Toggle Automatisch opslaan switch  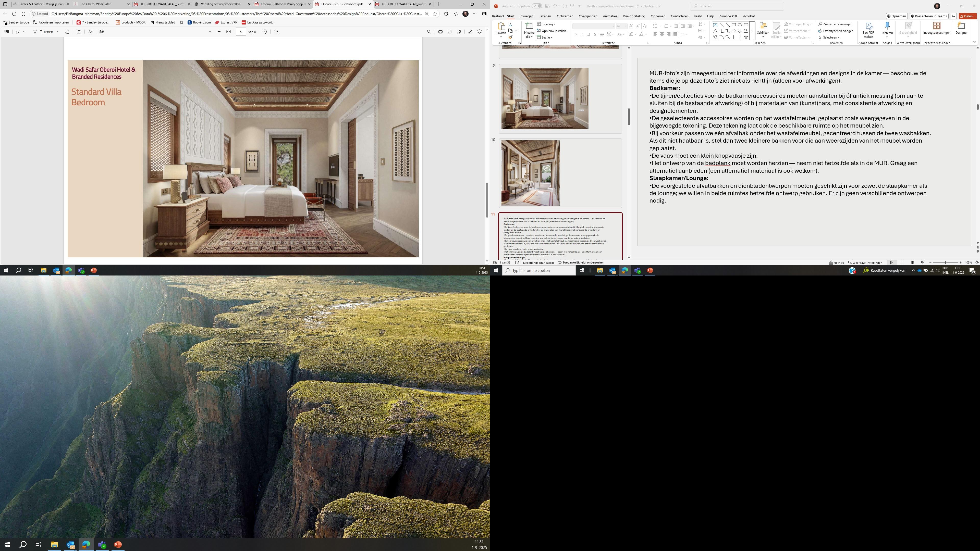point(537,6)
